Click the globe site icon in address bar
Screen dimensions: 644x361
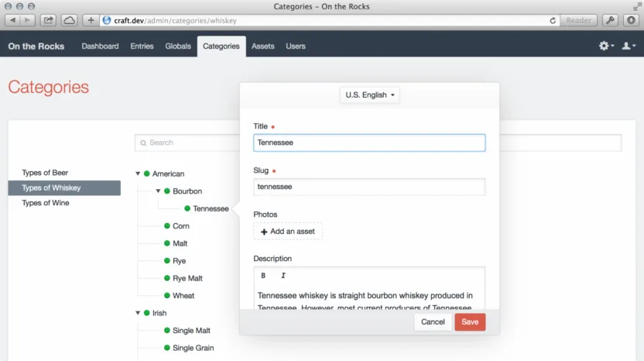(107, 20)
